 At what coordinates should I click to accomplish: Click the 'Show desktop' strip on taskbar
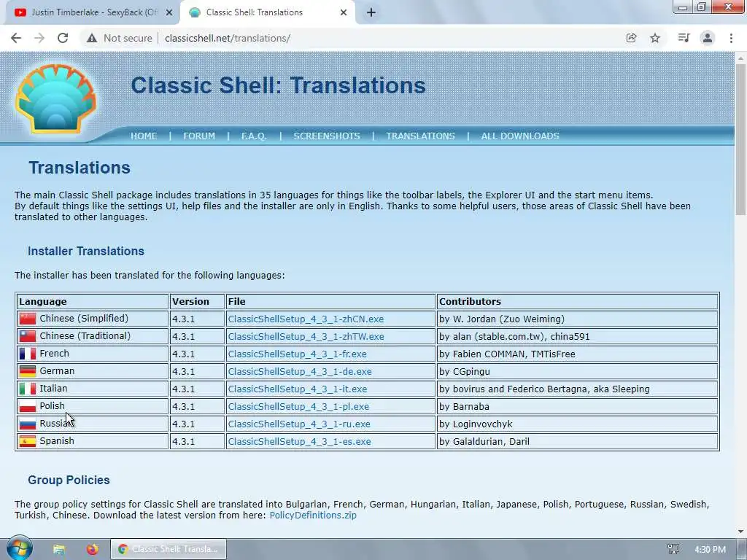click(x=743, y=549)
